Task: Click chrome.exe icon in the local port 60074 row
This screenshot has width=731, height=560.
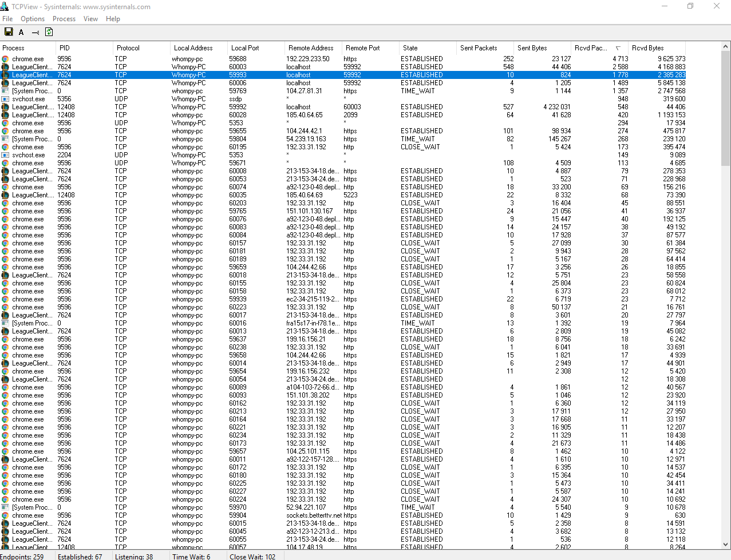Action: pos(5,187)
